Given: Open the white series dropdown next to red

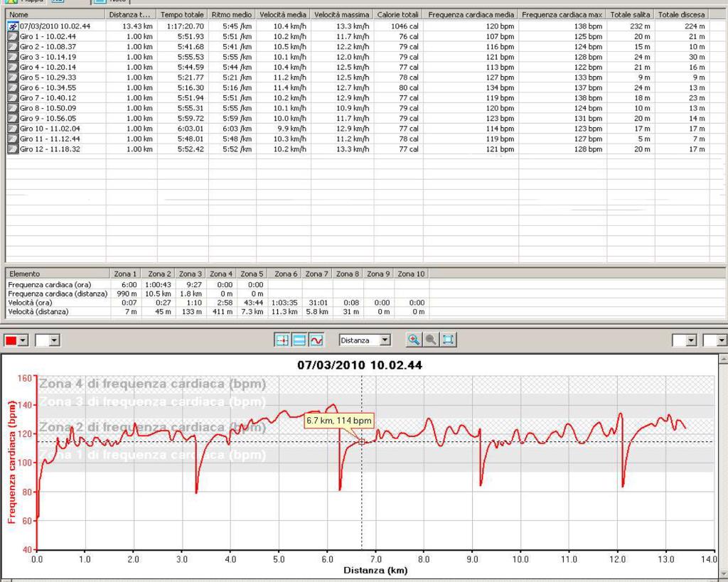Looking at the screenshot, I should pos(53,340).
